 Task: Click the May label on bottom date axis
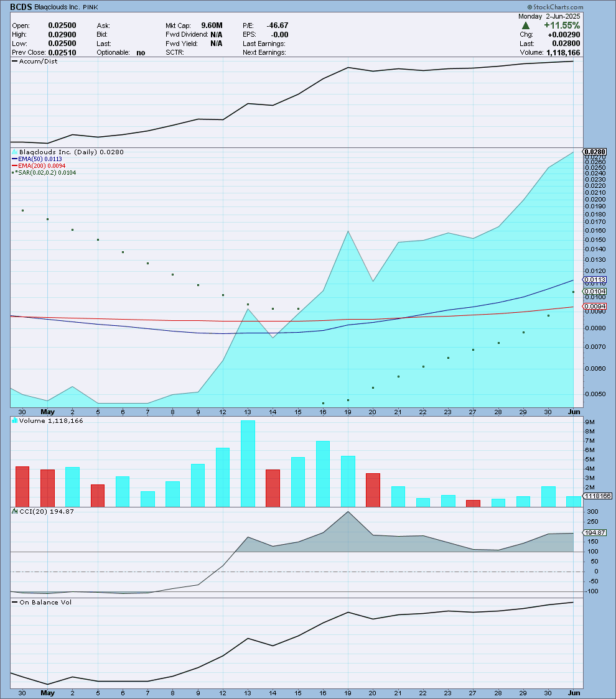point(48,693)
